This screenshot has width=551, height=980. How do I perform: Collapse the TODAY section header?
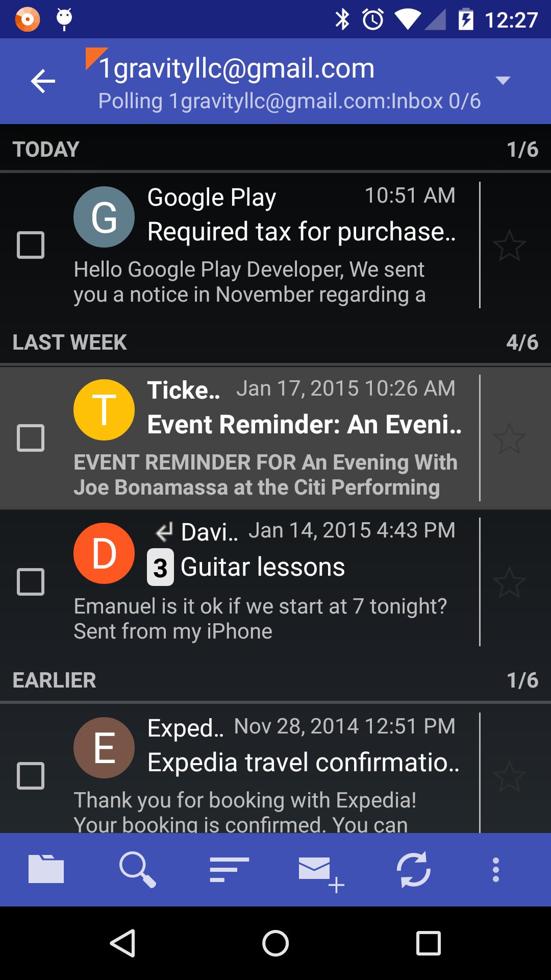coord(275,149)
